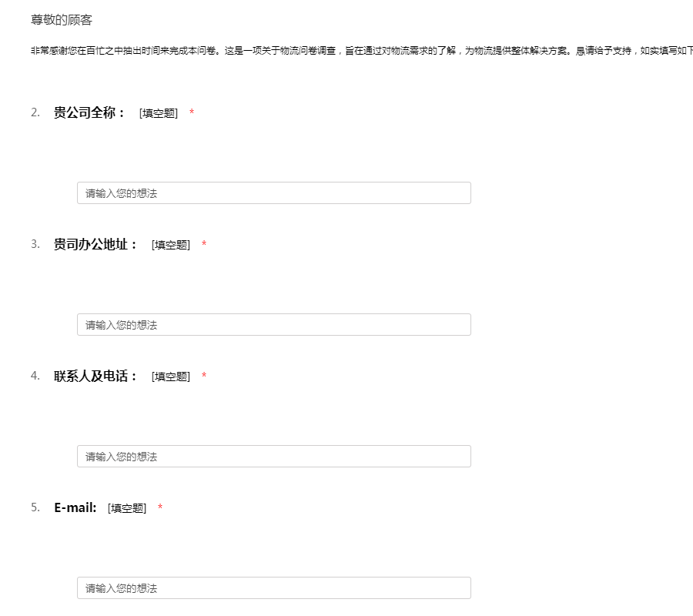Click question number 5
Image resolution: width=693 pixels, height=616 pixels.
tap(35, 508)
